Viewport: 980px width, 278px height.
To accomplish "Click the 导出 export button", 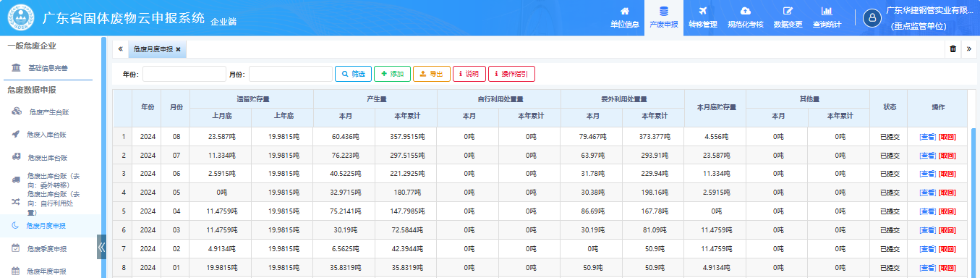I will 431,74.
